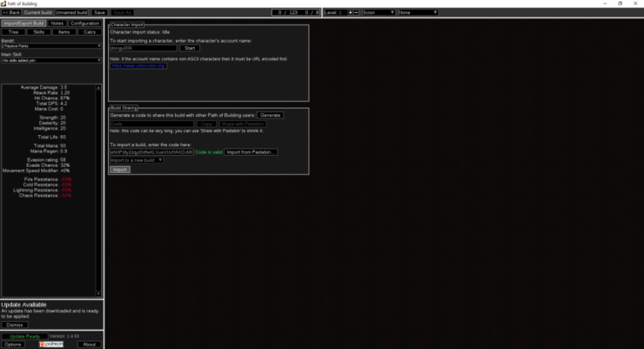The image size is (644, 349).
Task: Expand the Main Skill dropdown
Action: coord(51,60)
